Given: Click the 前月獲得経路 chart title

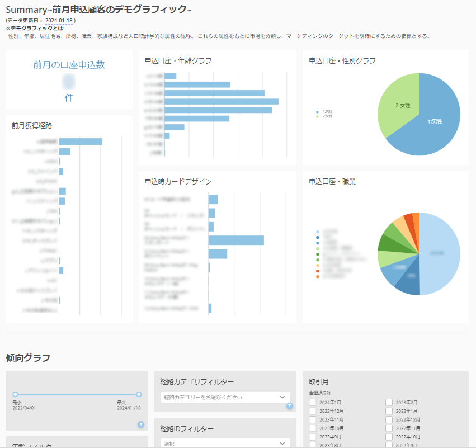Looking at the screenshot, I should tap(32, 125).
